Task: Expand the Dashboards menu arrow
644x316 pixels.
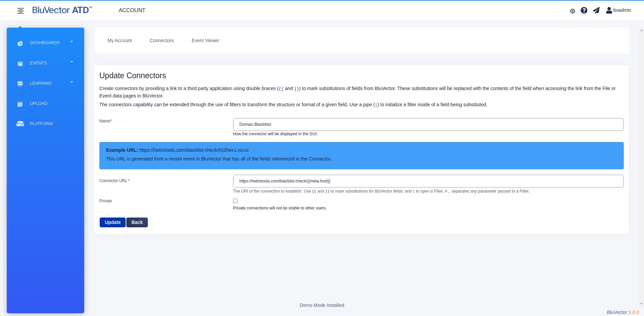Action: click(72, 41)
